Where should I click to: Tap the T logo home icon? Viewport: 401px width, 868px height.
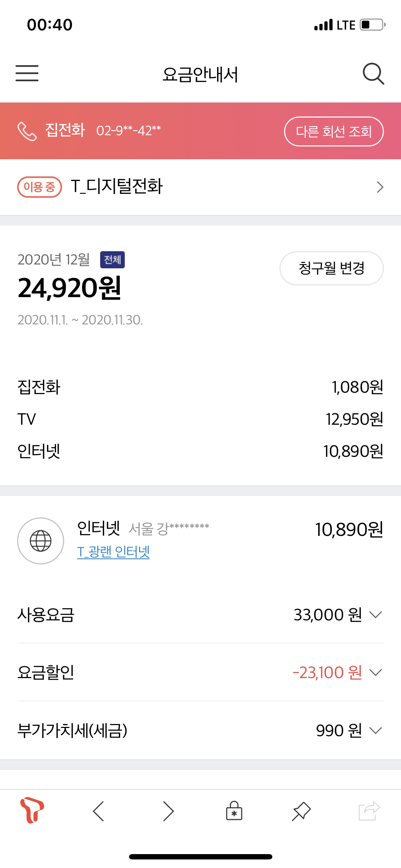click(32, 811)
